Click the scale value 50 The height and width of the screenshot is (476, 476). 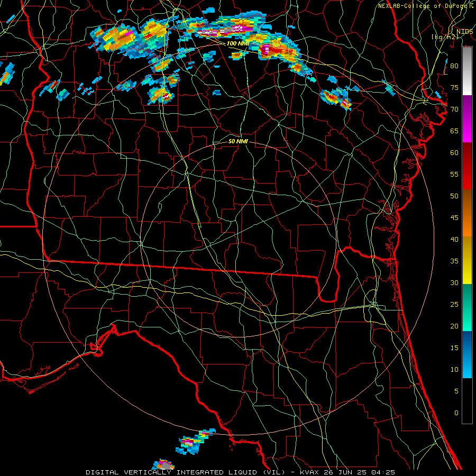click(x=454, y=196)
